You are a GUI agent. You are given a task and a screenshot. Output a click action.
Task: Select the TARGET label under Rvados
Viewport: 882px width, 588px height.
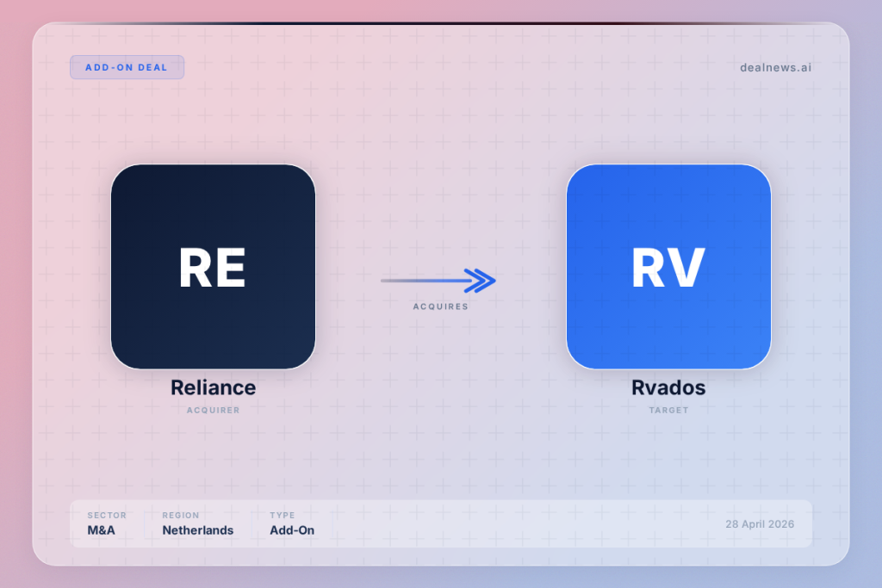click(668, 411)
